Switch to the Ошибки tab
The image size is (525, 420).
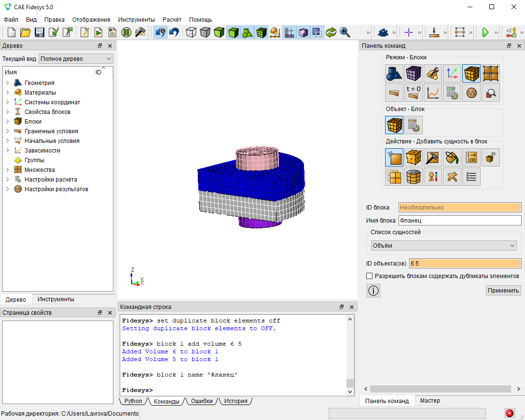tap(202, 401)
